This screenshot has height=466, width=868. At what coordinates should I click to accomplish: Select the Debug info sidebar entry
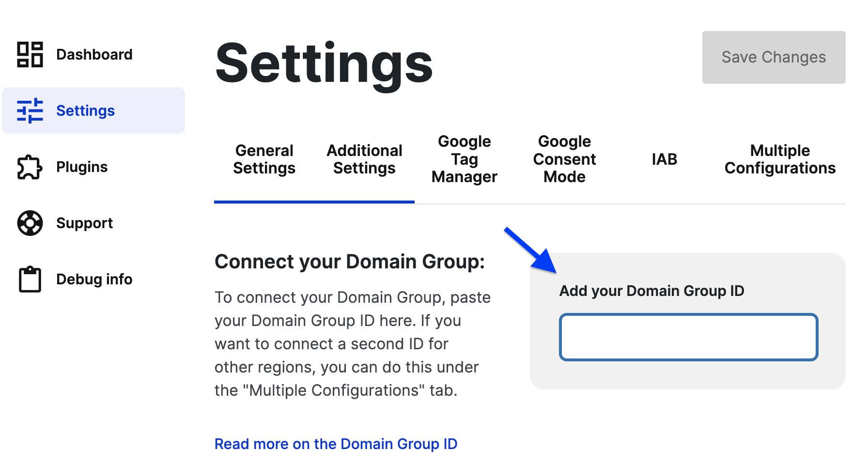tap(94, 279)
